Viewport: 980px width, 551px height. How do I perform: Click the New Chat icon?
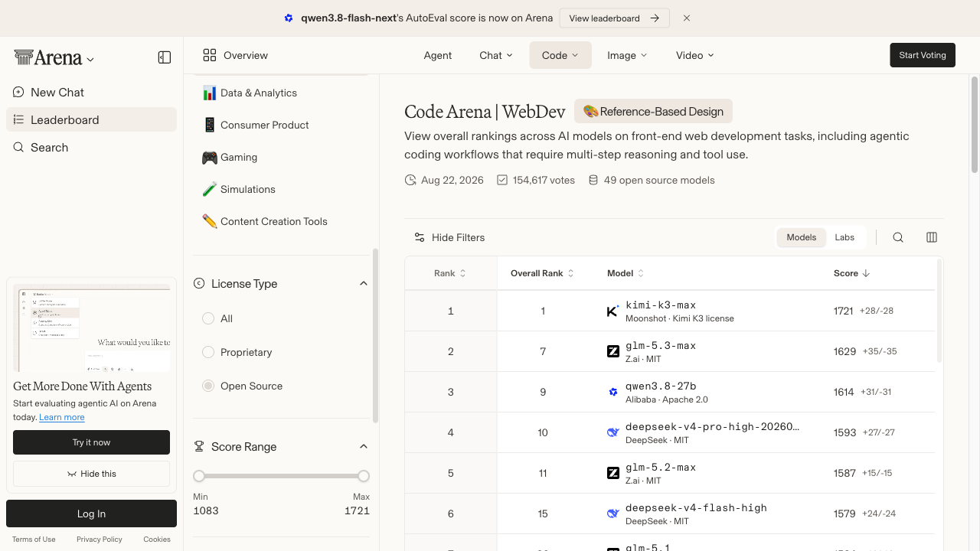point(19,93)
